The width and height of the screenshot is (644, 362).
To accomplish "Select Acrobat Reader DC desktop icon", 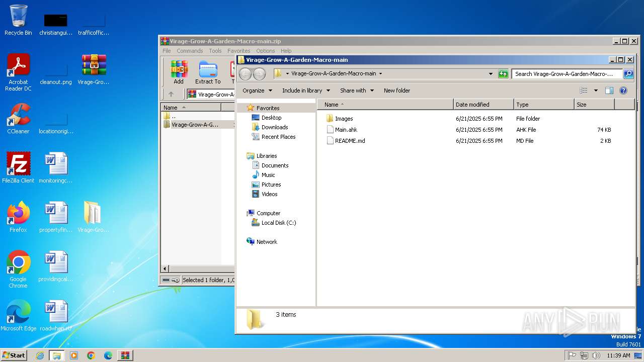I will (x=18, y=72).
